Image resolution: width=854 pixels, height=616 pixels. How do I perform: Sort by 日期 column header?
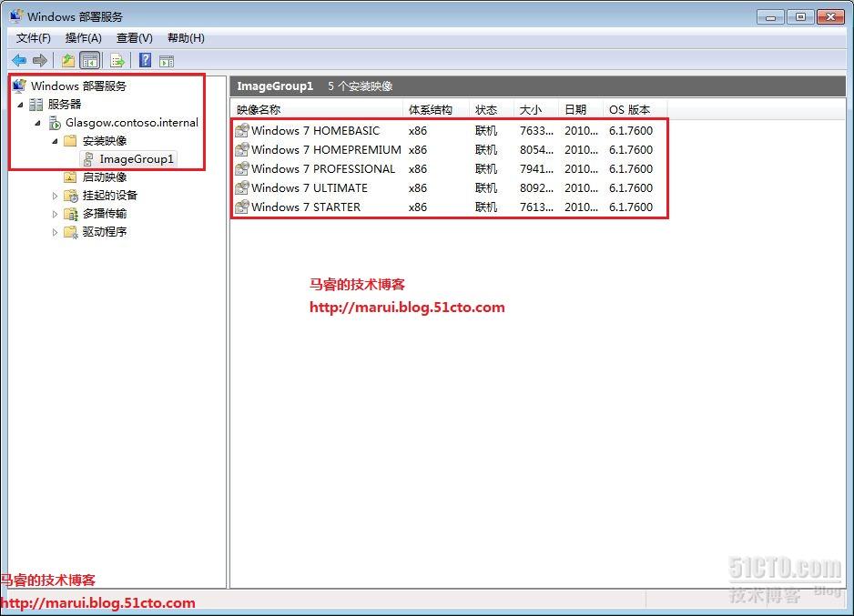point(581,110)
